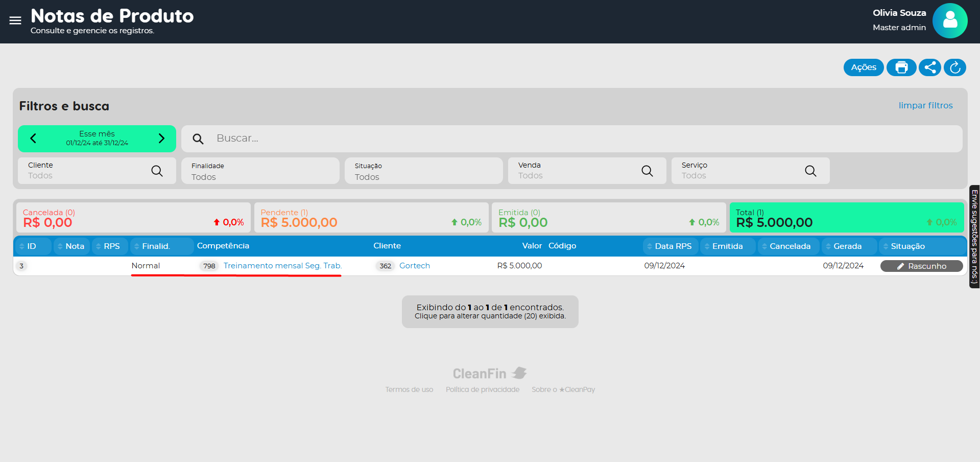The height and width of the screenshot is (462, 980).
Task: Click the Serviço filter search icon
Action: click(x=810, y=171)
